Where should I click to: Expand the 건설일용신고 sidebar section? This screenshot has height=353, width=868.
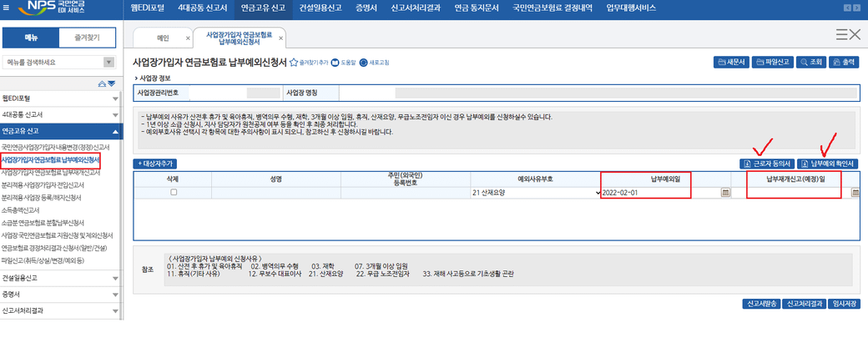point(115,278)
